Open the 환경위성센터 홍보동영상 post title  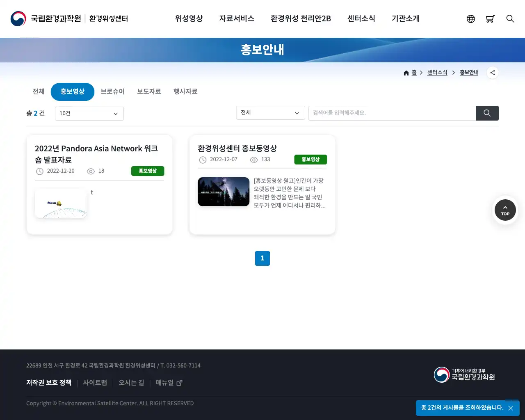click(237, 148)
